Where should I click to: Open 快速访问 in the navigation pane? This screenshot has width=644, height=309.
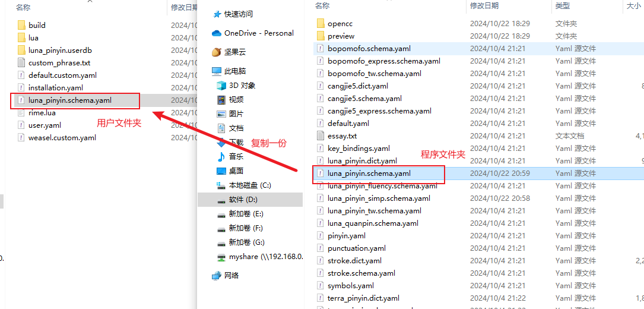point(238,14)
